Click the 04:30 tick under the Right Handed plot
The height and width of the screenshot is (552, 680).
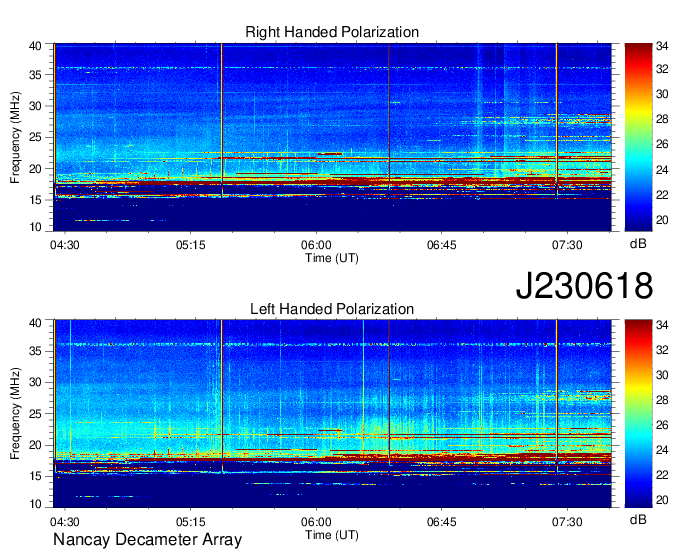point(65,245)
